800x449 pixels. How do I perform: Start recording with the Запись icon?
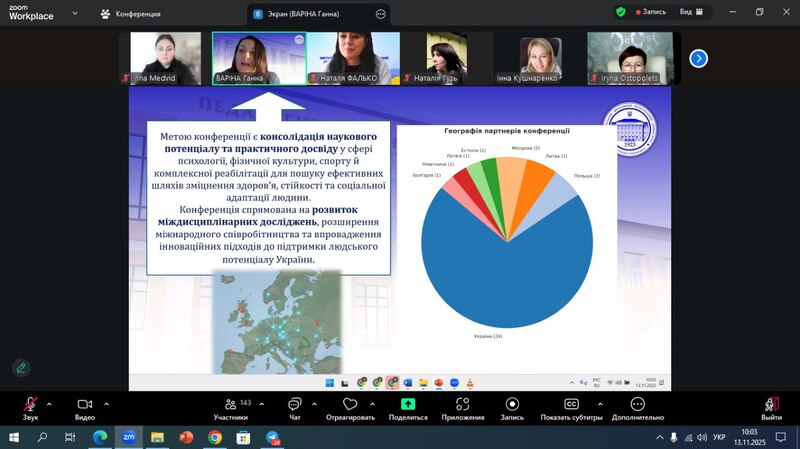click(512, 404)
